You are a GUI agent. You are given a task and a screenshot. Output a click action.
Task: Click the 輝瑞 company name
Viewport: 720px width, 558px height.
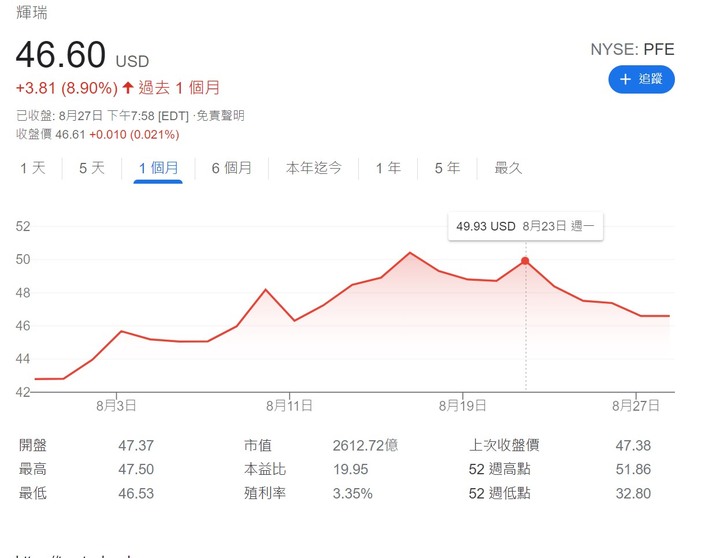tap(32, 12)
